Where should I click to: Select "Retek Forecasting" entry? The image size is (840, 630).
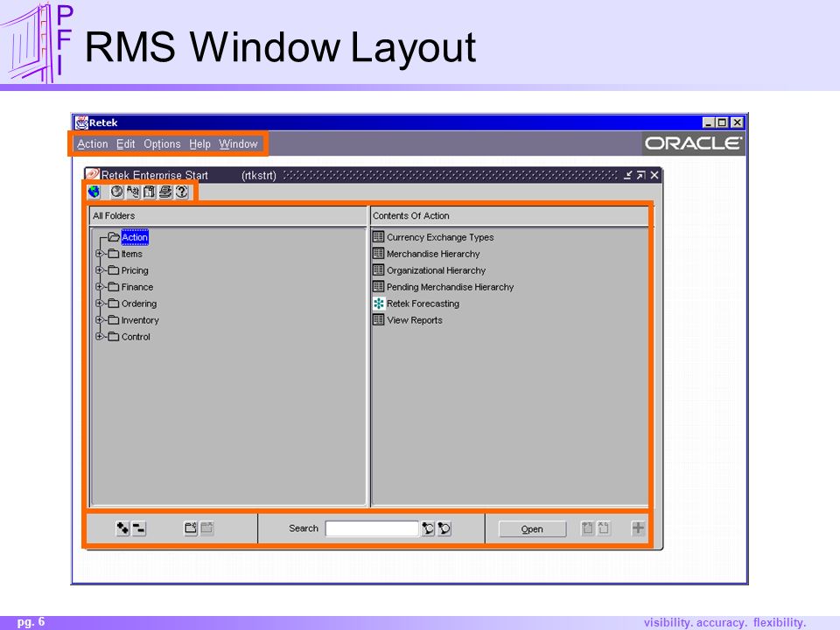[x=423, y=304]
